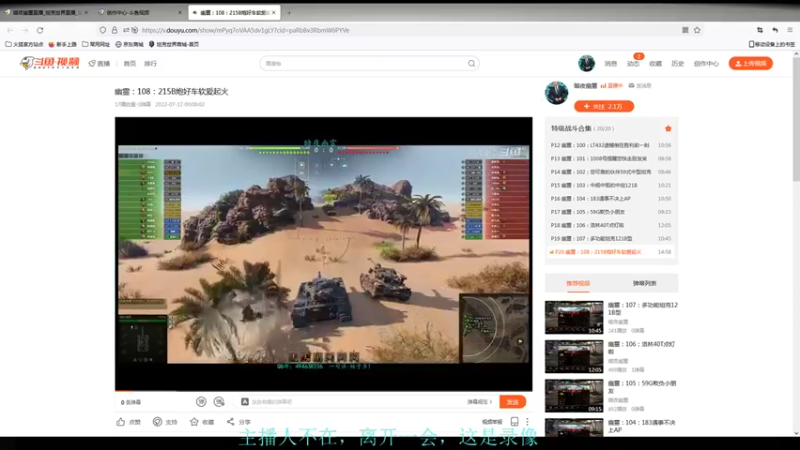The image size is (800, 450).
Task: Click the Douyu video site logo
Action: point(49,63)
